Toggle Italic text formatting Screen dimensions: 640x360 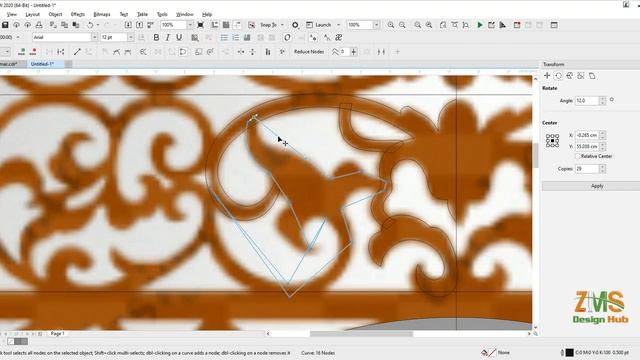click(167, 38)
